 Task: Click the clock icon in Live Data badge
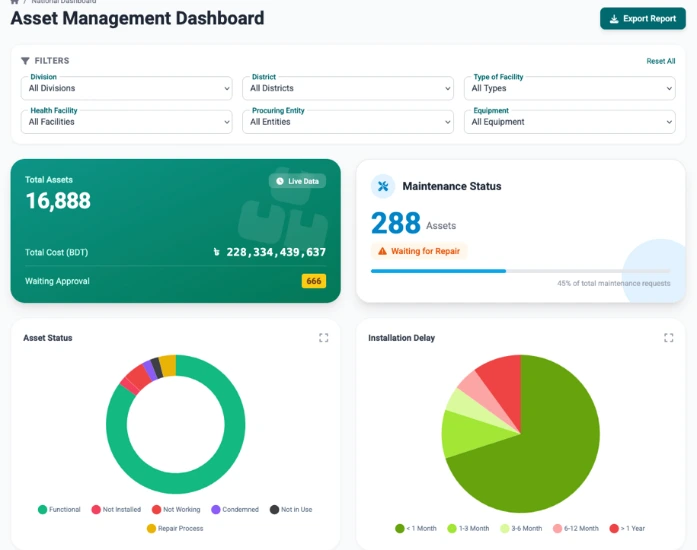[x=280, y=181]
